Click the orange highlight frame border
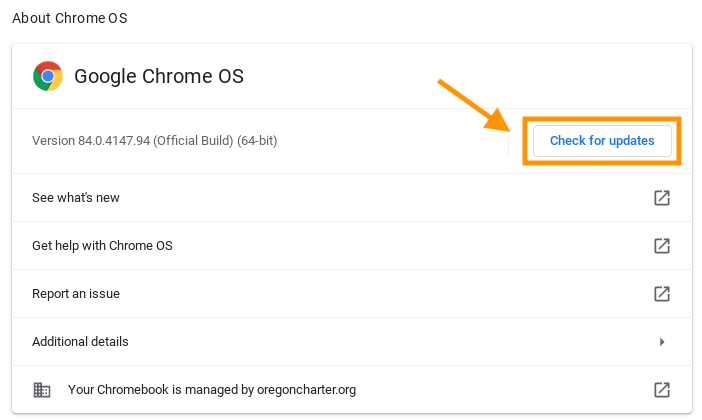Image resolution: width=702 pixels, height=420 pixels. coord(602,119)
